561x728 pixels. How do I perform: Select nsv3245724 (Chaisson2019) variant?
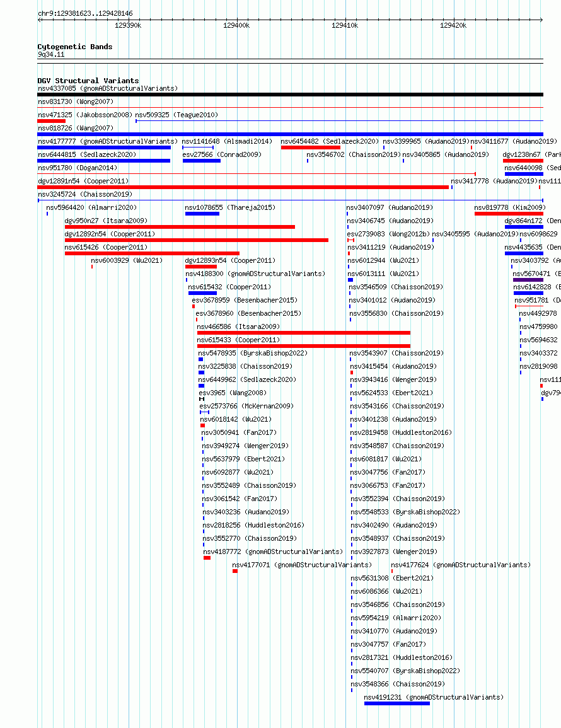(x=85, y=194)
